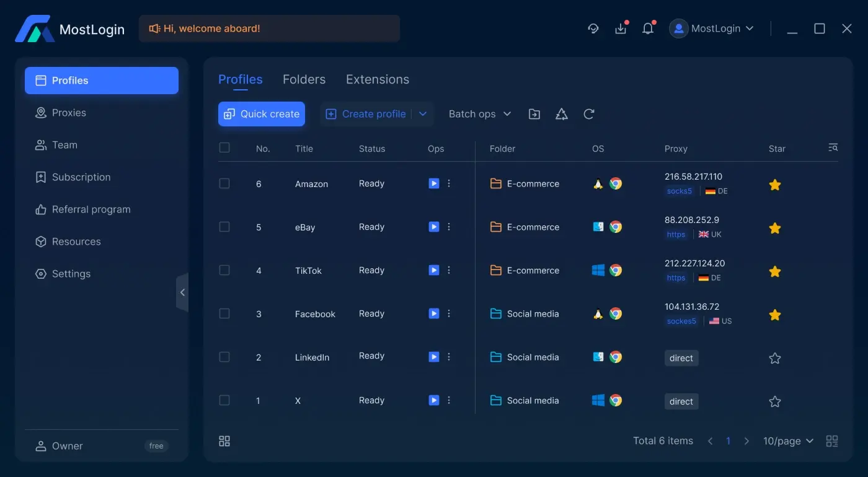The height and width of the screenshot is (477, 868).
Task: Open more options for Amazon row
Action: (449, 183)
